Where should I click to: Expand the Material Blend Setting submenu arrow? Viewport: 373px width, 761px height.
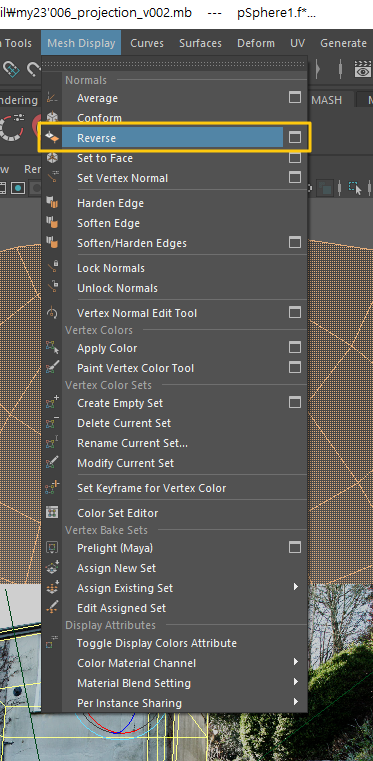pyautogui.click(x=296, y=682)
